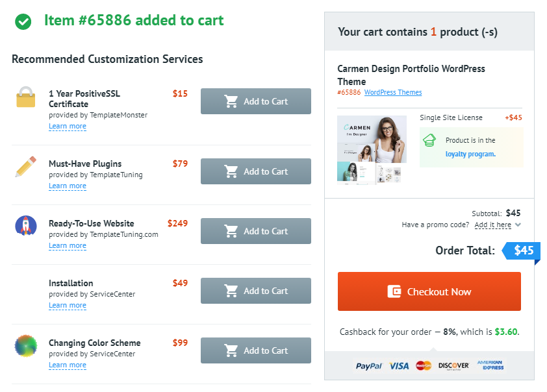Click the Carmen theme preview thumbnail
Image resolution: width=547 pixels, height=392 pixels.
pyautogui.click(x=372, y=149)
